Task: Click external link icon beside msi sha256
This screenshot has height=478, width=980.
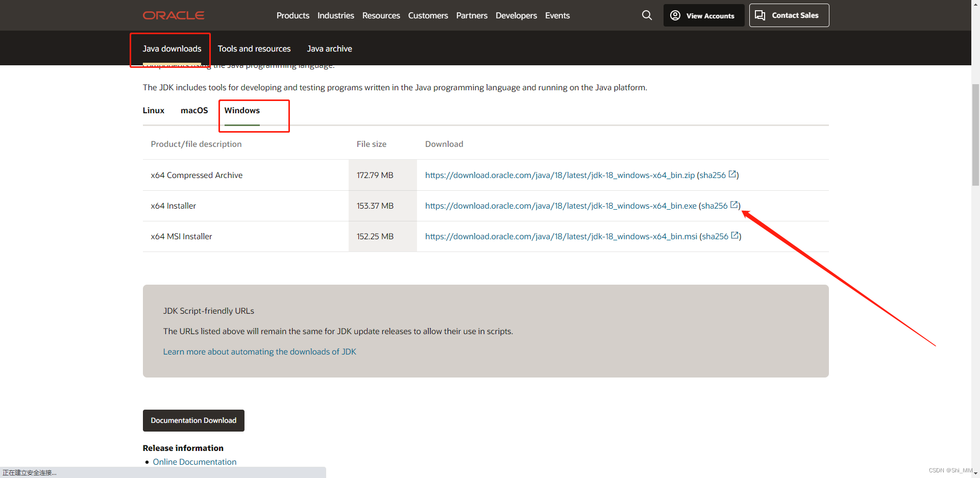Action: click(735, 236)
